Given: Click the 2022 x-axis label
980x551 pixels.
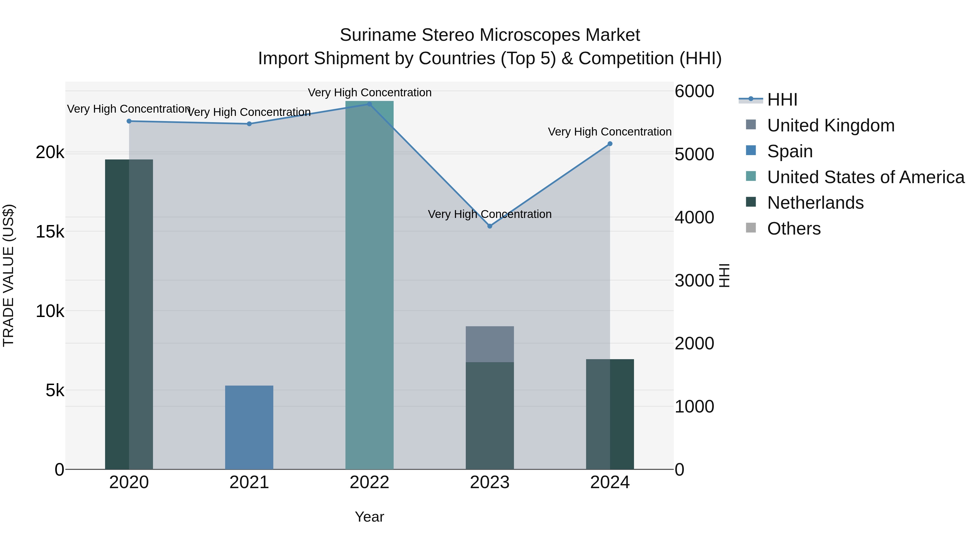Looking at the screenshot, I should pos(369,482).
